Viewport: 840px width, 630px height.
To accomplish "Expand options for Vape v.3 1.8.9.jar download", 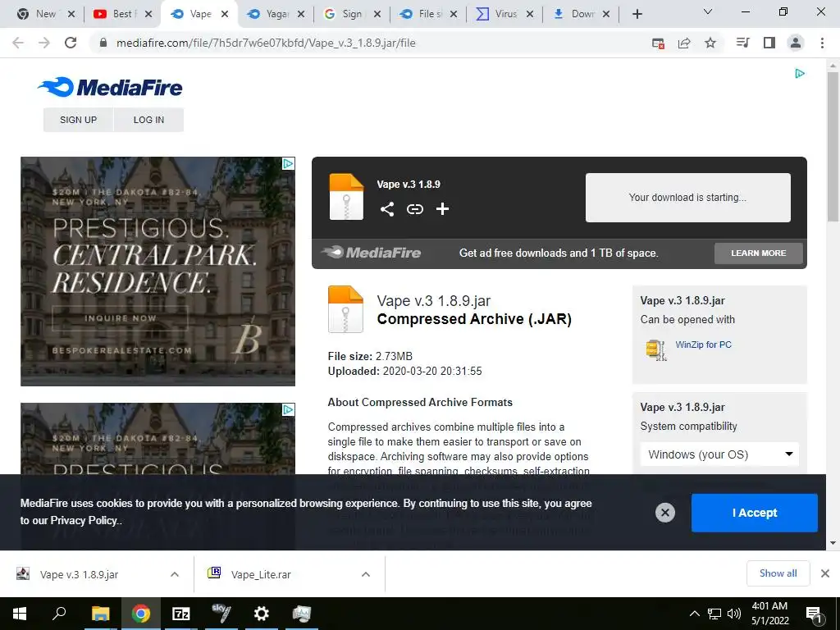I will (x=175, y=574).
